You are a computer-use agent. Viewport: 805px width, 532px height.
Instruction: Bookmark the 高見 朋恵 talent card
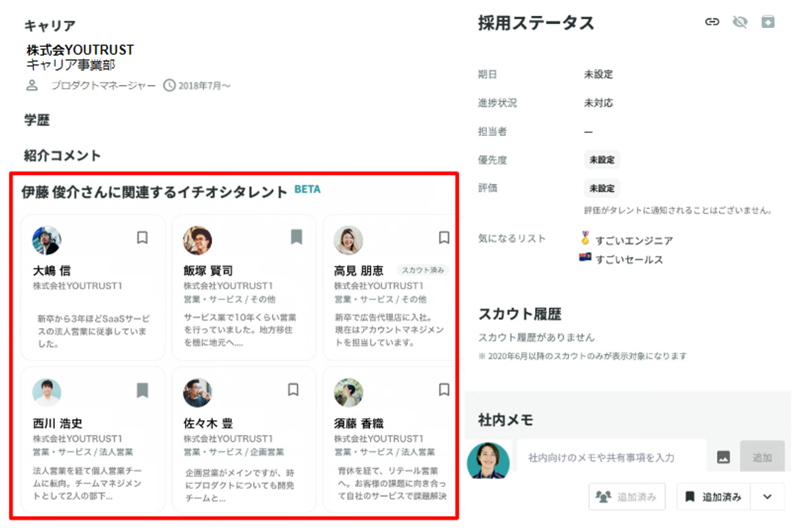tap(444, 238)
